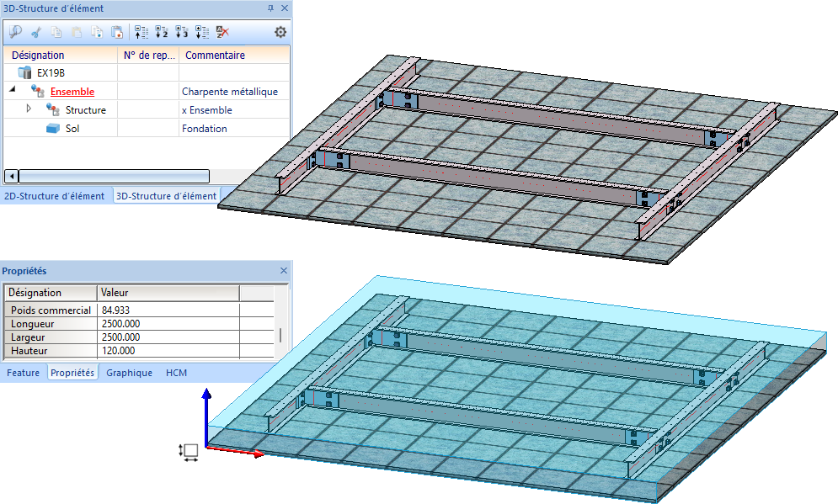Close the Propriétés panel
Viewport: 838px width, 504px height.
point(284,271)
